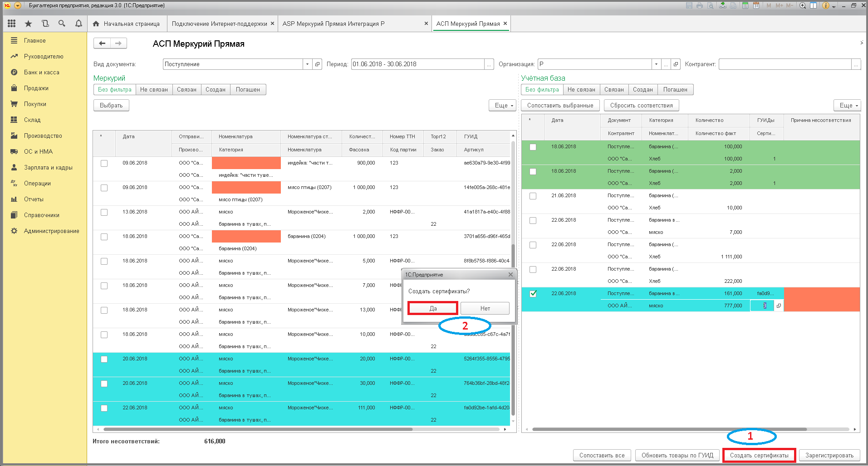868x466 pixels.
Task: Click the Меркурий table horizontal scrollbar
Action: pos(258,429)
